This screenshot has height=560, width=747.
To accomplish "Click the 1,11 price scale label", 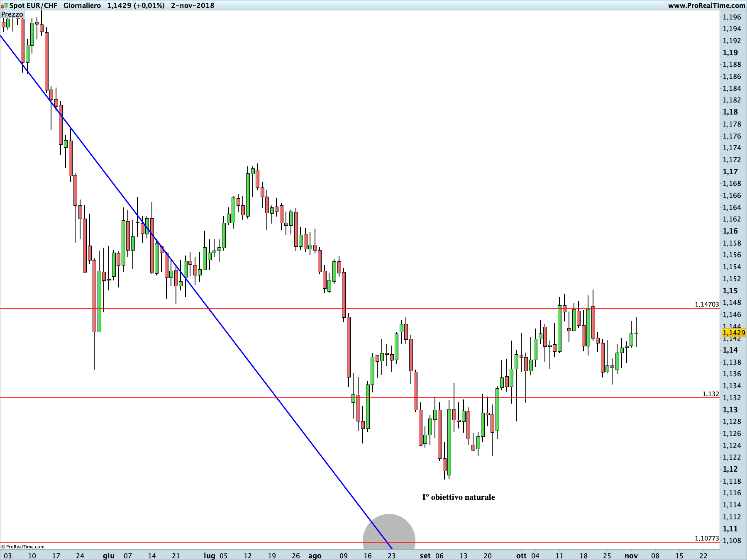I will tap(730, 529).
